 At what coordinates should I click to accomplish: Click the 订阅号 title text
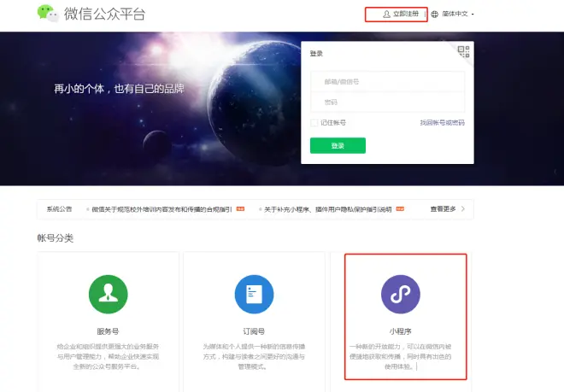pyautogui.click(x=254, y=331)
